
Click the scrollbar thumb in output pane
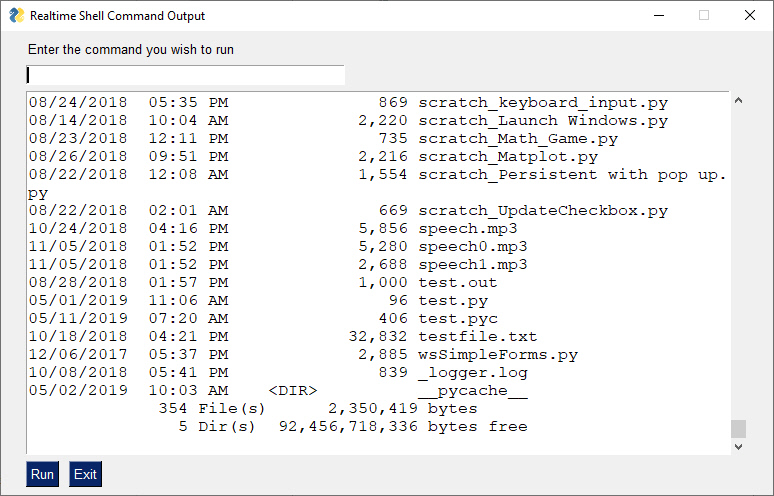pos(738,428)
